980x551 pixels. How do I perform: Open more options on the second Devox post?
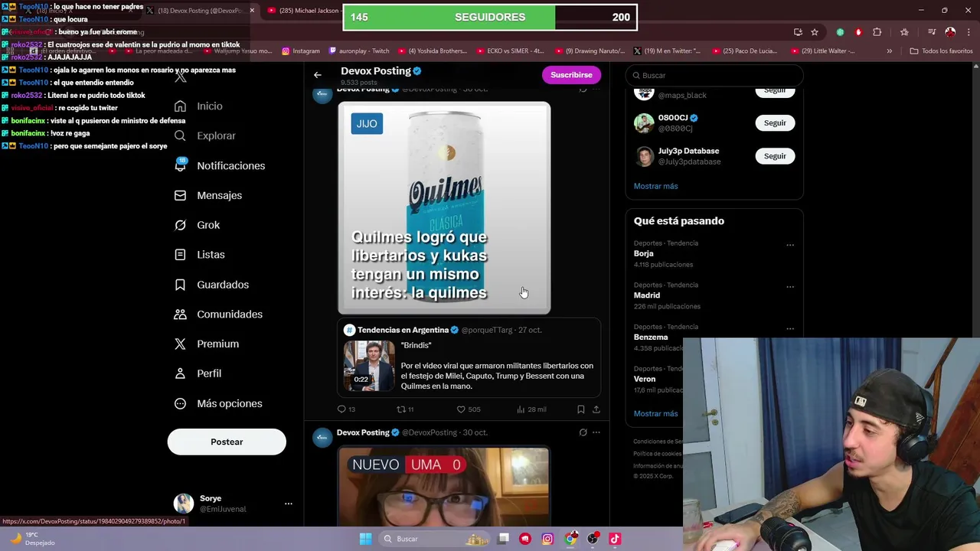[x=596, y=432]
